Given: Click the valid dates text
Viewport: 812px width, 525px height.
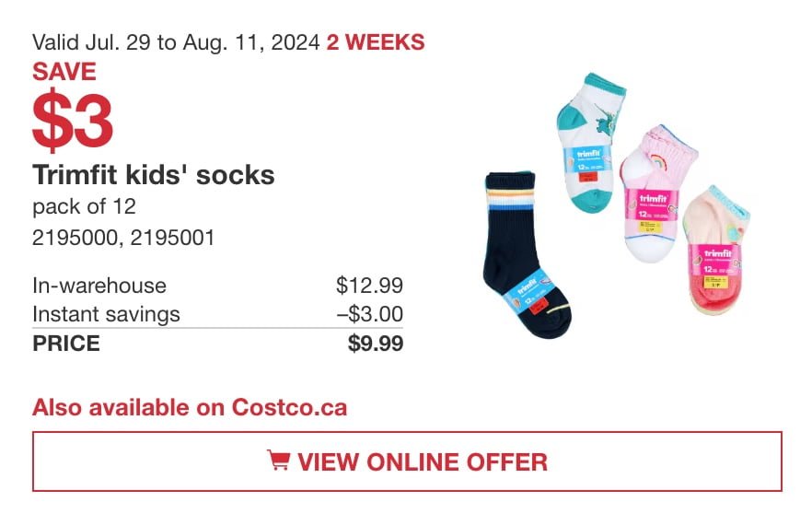Looking at the screenshot, I should (176, 42).
